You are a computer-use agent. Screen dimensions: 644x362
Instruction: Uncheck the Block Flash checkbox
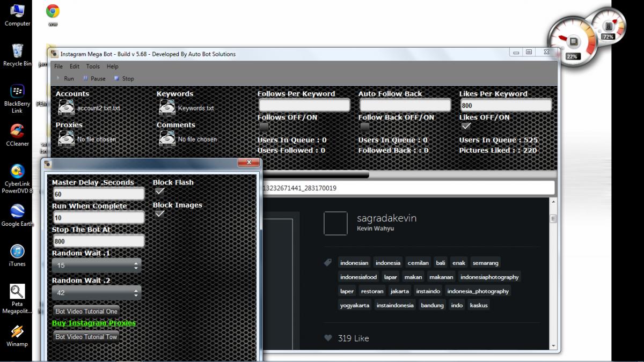click(x=159, y=191)
